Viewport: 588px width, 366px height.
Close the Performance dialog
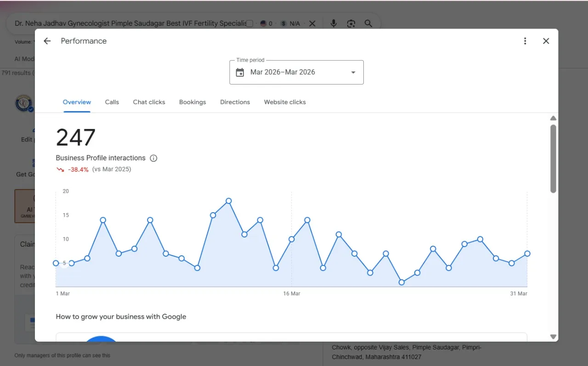pos(546,41)
